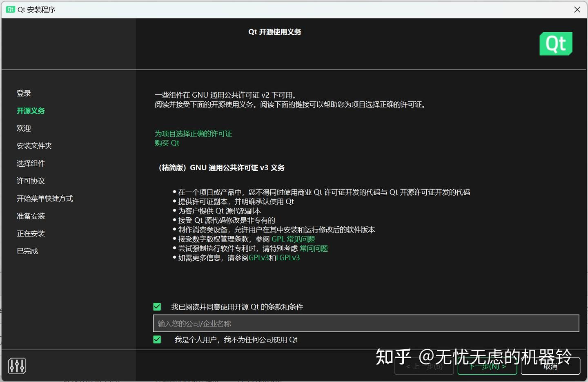Screen dimensions: 588x382
Task: Open the 为项目选择正确的许可证 link
Action: (193, 133)
